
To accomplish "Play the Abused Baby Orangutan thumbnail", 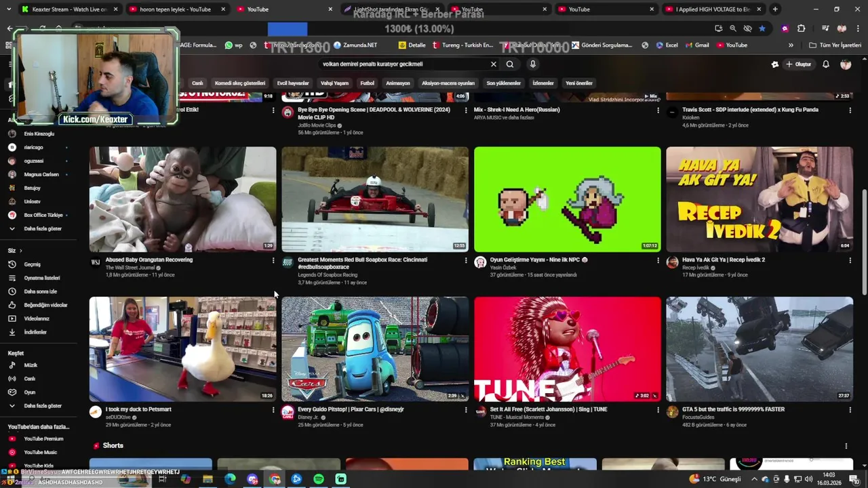I will point(183,199).
